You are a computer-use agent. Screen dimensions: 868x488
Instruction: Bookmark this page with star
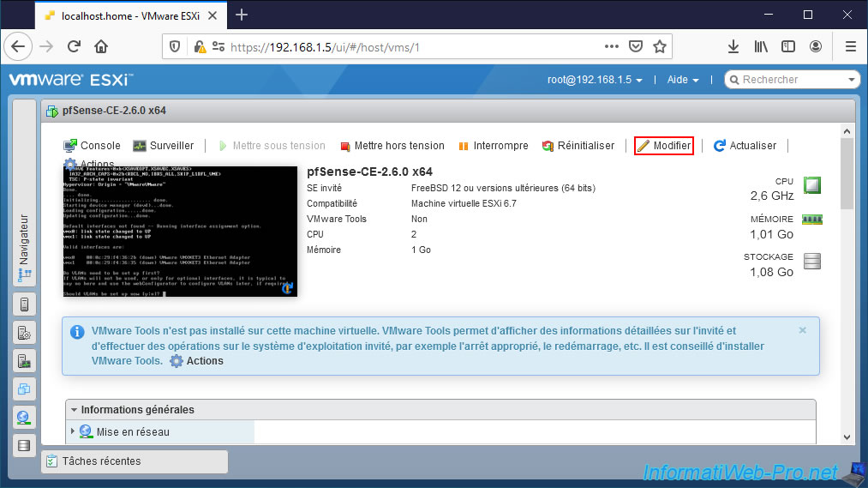click(x=659, y=46)
